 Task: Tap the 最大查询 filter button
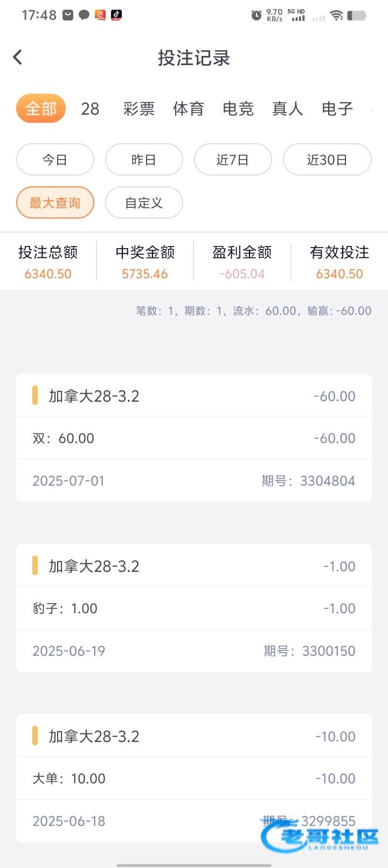coord(55,203)
